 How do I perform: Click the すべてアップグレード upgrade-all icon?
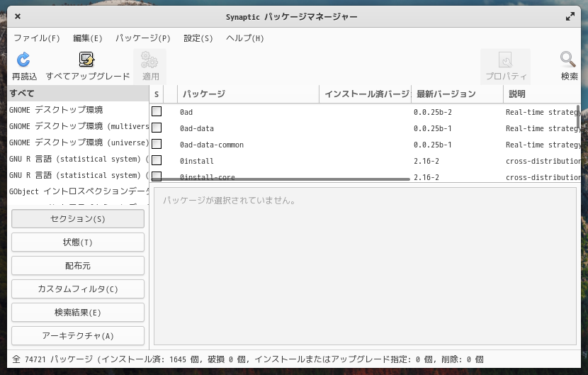(x=87, y=60)
